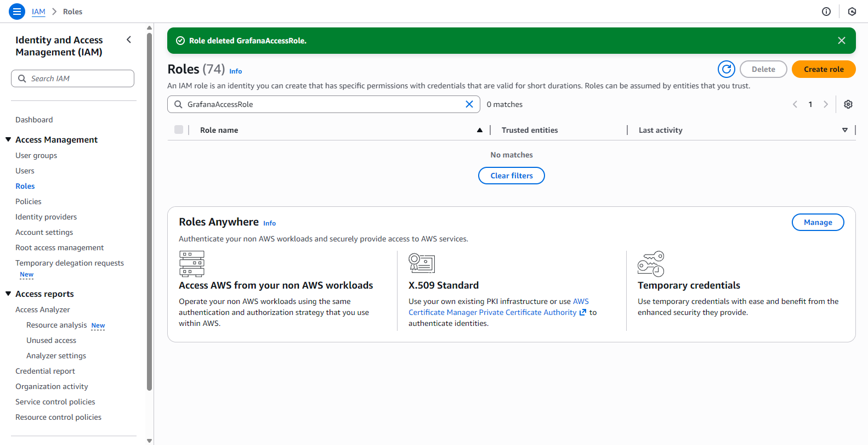
Task: Open Users in sidebar
Action: (25, 171)
